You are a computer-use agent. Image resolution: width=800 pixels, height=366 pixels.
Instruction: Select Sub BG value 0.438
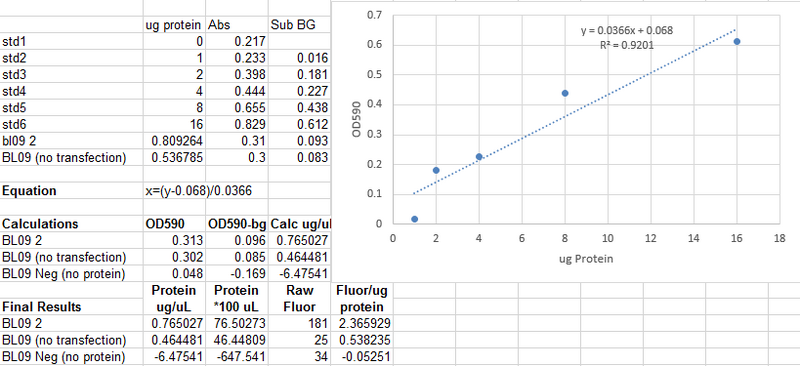pos(299,108)
